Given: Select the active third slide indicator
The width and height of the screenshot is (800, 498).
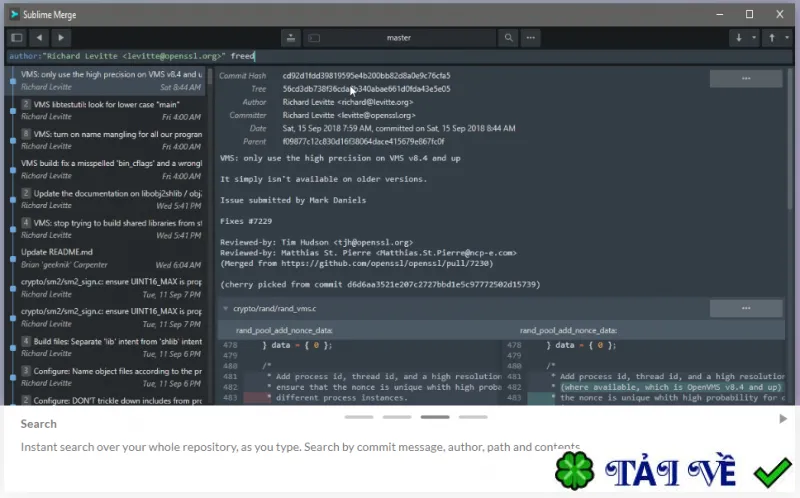Looking at the screenshot, I should tap(435, 417).
